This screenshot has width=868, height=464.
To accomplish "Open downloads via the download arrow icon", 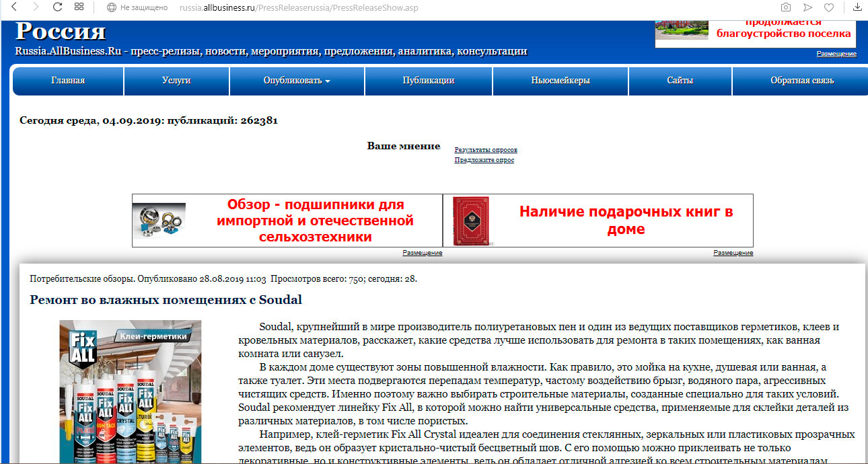I will (x=858, y=7).
